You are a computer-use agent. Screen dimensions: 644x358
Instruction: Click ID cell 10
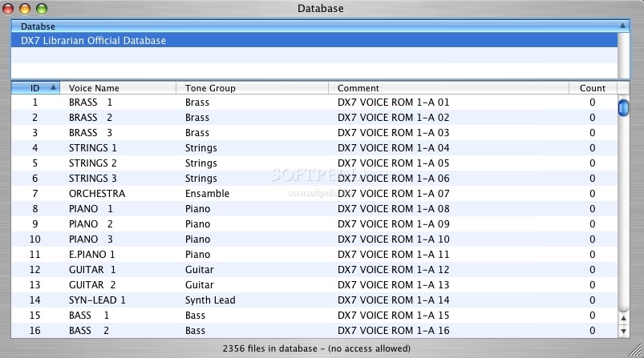point(35,239)
